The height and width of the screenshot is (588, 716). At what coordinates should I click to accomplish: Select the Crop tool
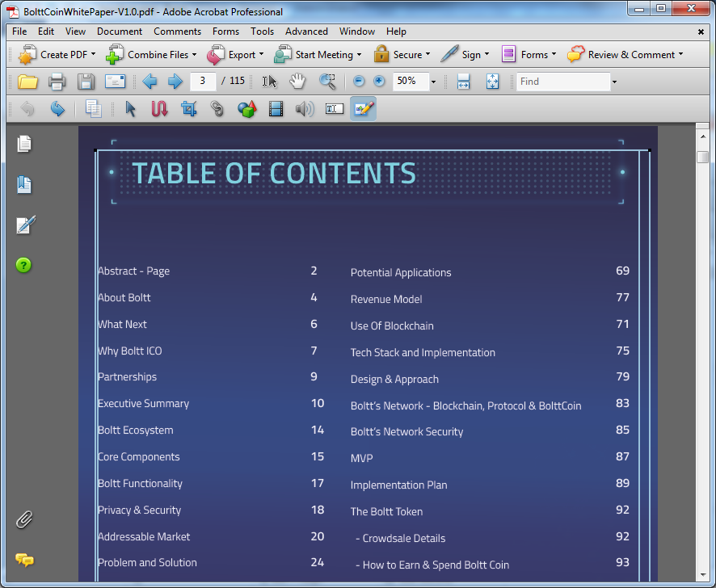point(188,109)
